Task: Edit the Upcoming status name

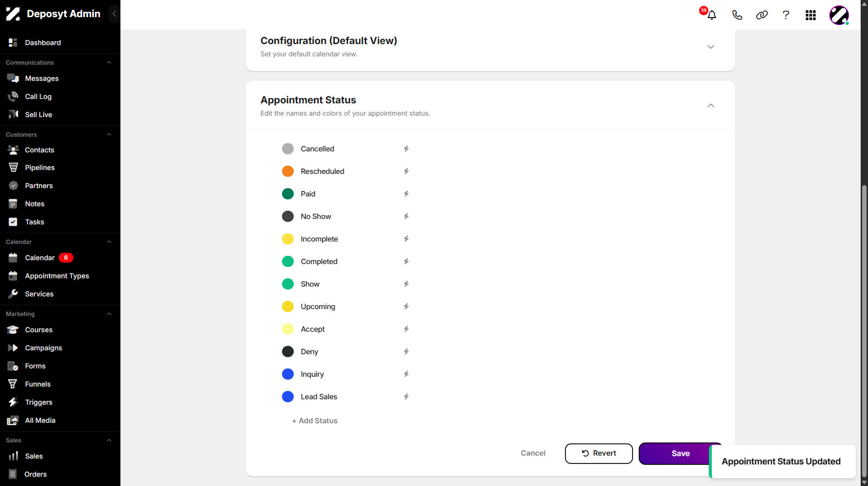Action: pyautogui.click(x=318, y=307)
